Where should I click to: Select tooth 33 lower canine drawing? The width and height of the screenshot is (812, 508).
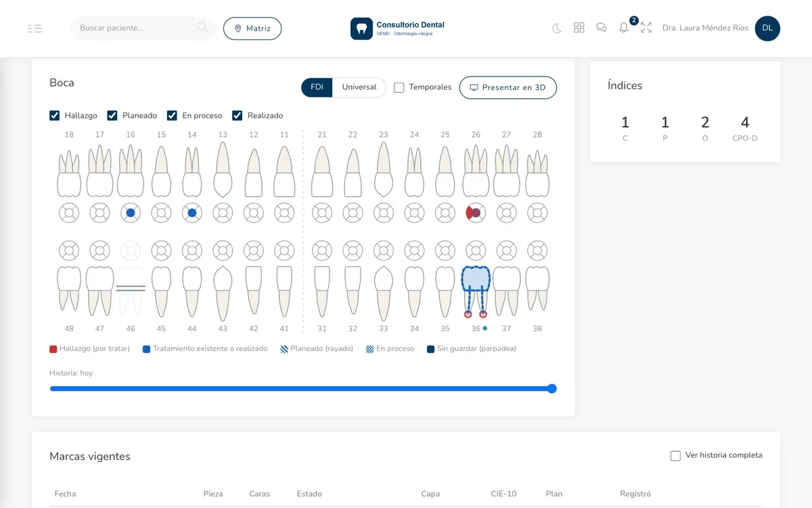(x=384, y=293)
